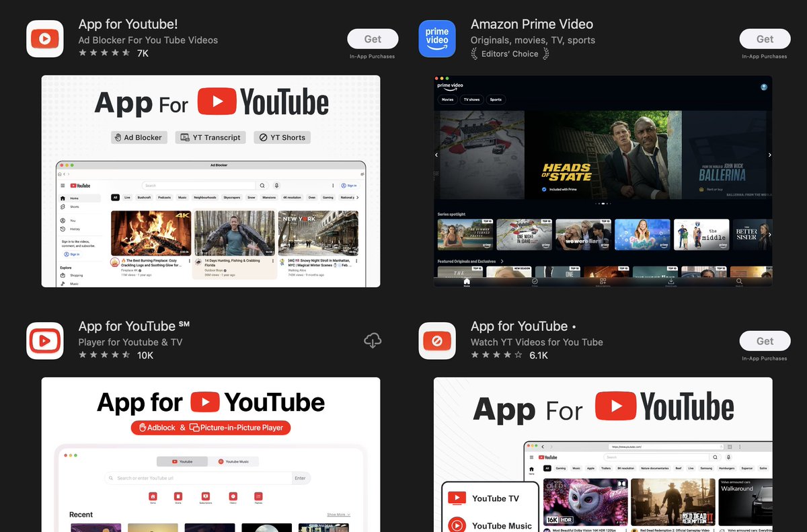Open the "App for Youtube!" title link
Image resolution: width=807 pixels, height=532 pixels.
point(128,24)
